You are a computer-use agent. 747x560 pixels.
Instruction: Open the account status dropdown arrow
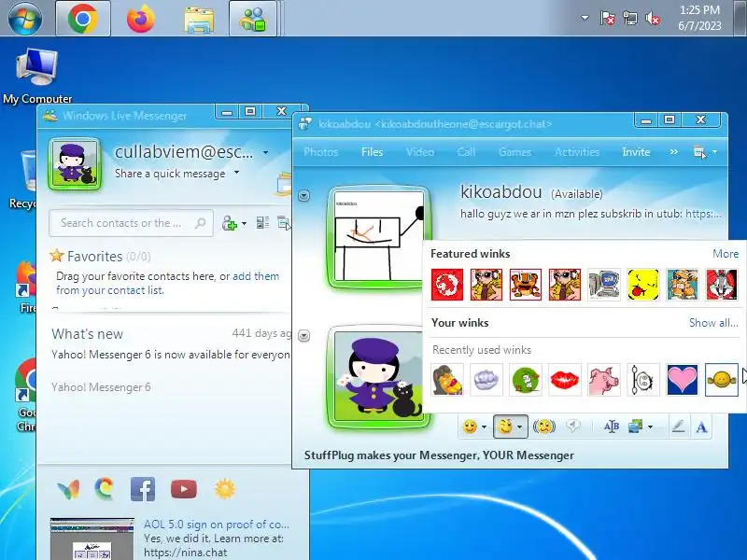[x=265, y=153]
